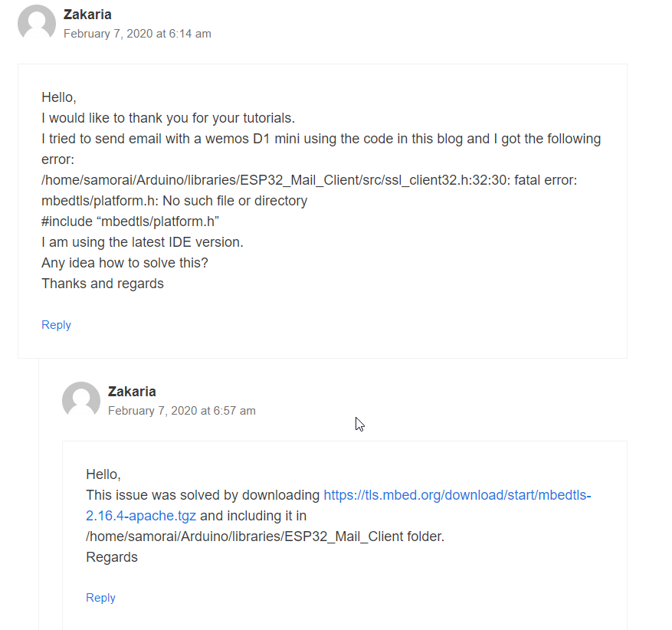Click 'I am using the latest IDE version' text
This screenshot has width=672, height=630.
[x=142, y=242]
